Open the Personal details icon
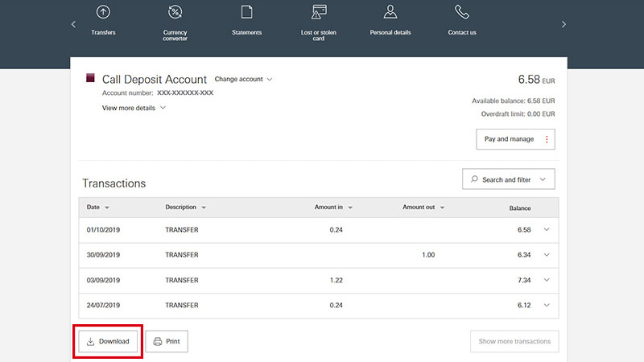Image resolution: width=644 pixels, height=362 pixels. tap(390, 12)
